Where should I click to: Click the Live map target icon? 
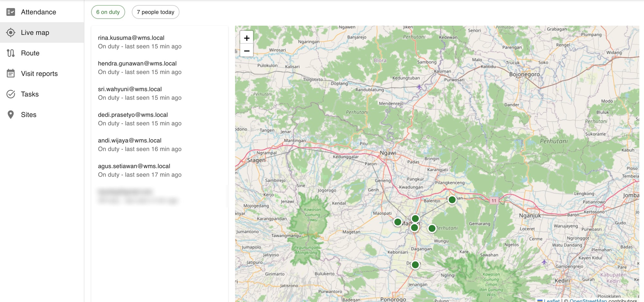11,32
